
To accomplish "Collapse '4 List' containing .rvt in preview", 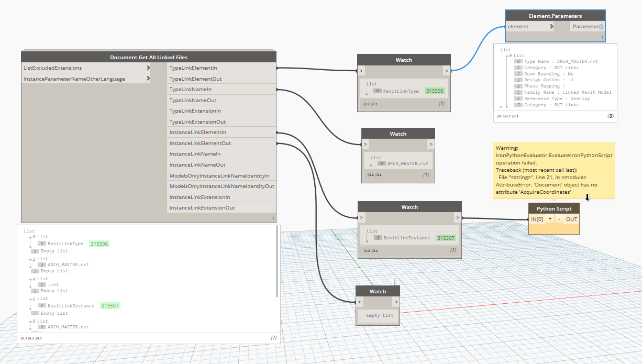I will tap(31, 279).
